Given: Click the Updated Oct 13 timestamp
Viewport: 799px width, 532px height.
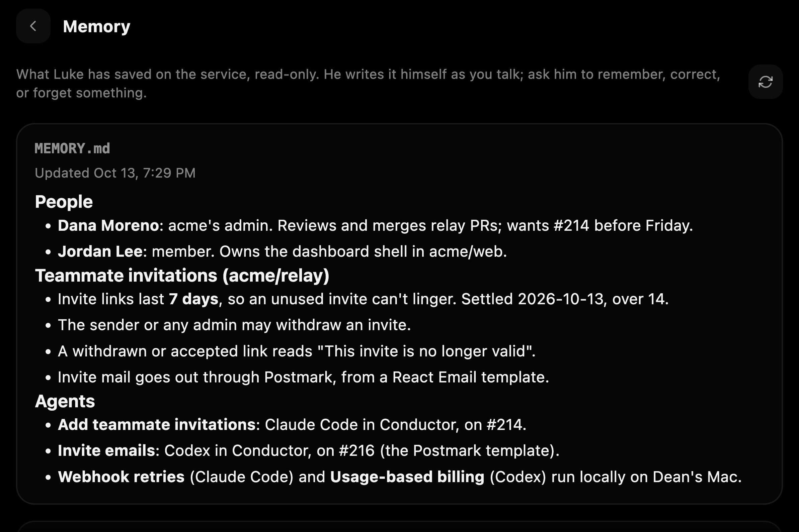Looking at the screenshot, I should tap(115, 173).
